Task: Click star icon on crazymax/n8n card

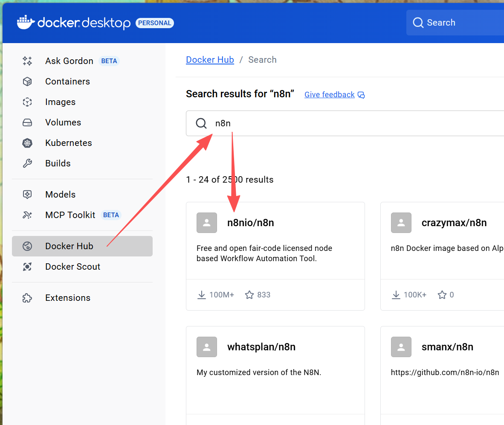Action: [442, 295]
